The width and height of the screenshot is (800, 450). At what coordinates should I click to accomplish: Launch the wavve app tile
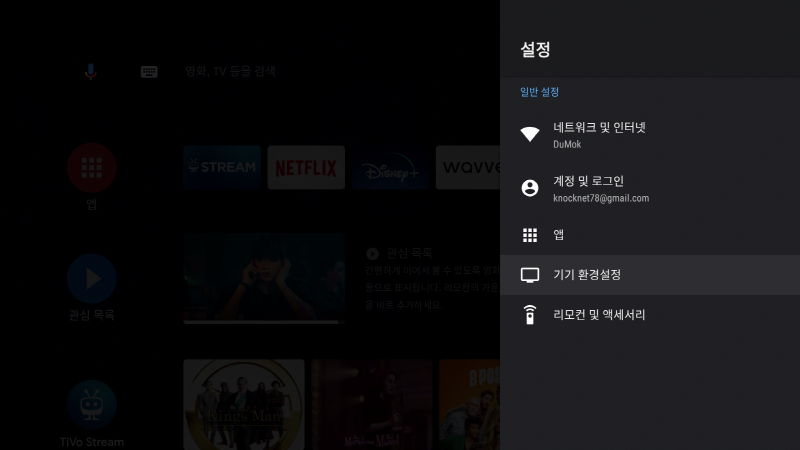click(468, 167)
